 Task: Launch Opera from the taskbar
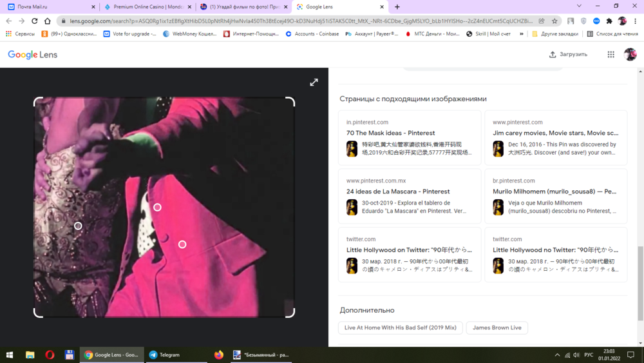pyautogui.click(x=50, y=355)
